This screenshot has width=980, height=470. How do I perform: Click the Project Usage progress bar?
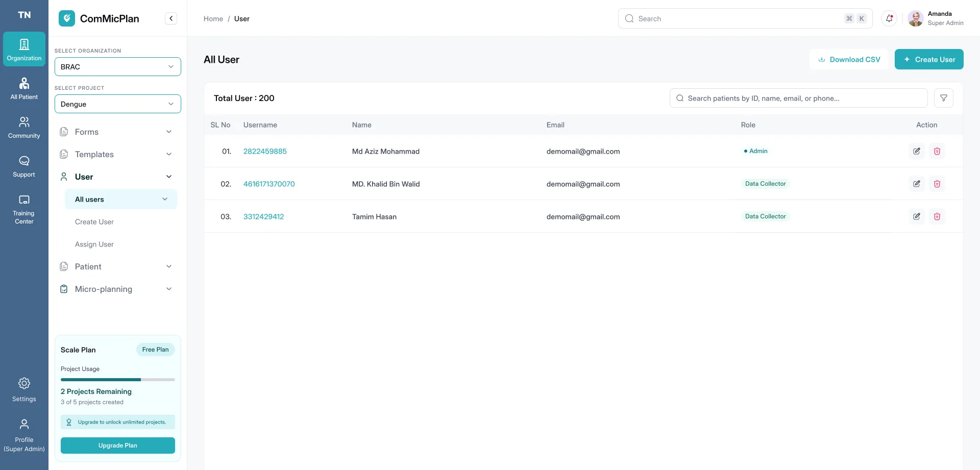[118, 380]
